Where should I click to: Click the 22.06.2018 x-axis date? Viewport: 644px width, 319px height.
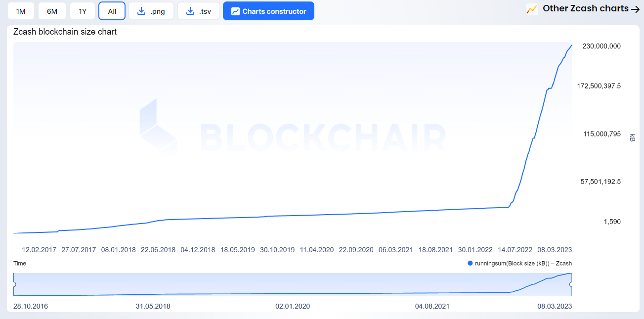click(x=158, y=250)
